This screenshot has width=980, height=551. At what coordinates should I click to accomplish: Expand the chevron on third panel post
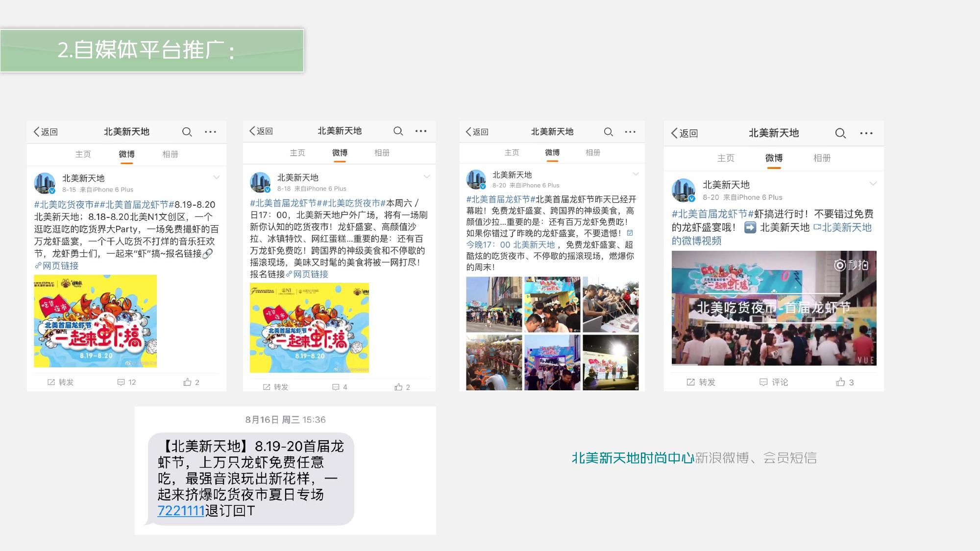[x=636, y=174]
